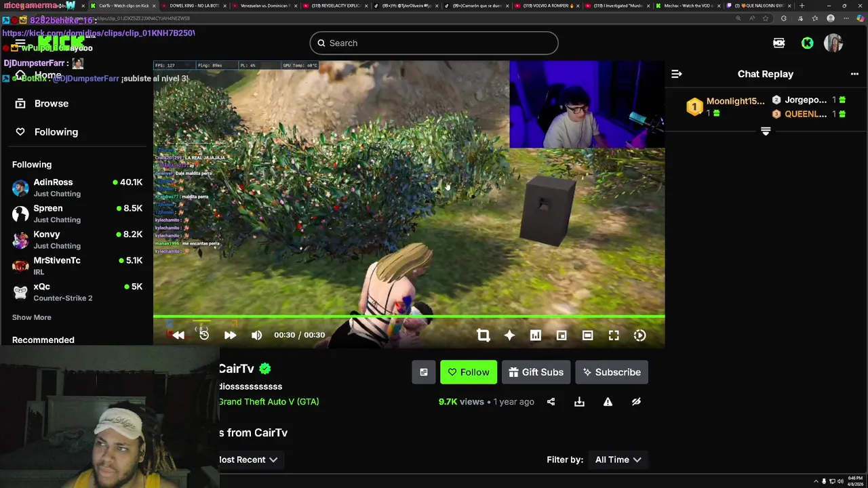Subscribe to CairTv channel
Viewport: 868px width, 488px height.
[x=612, y=372]
